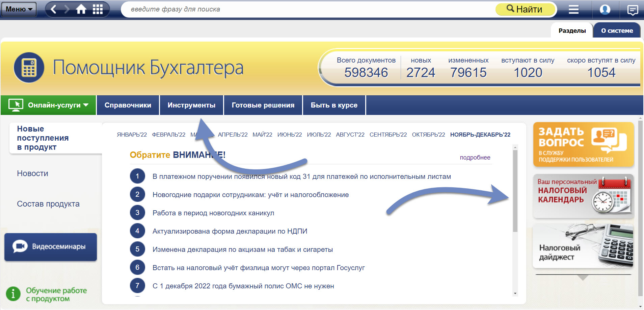Expand the down chevron below Налоговый дайджест
This screenshot has height=310, width=644.
click(x=583, y=278)
